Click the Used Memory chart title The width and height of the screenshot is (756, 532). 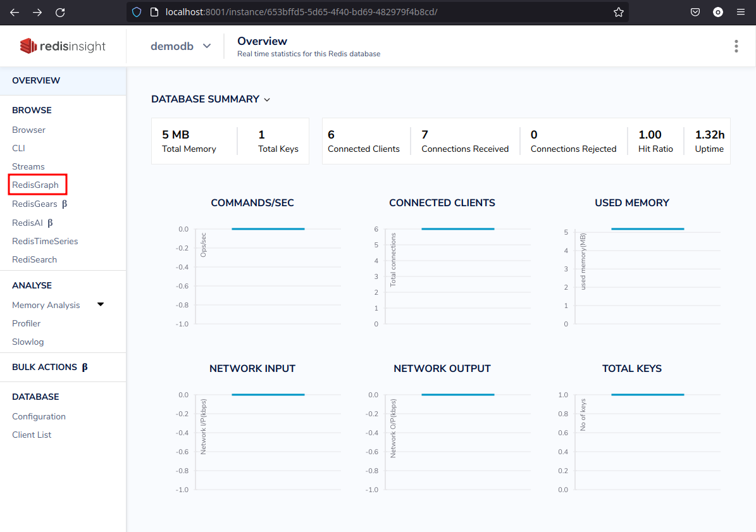click(631, 203)
